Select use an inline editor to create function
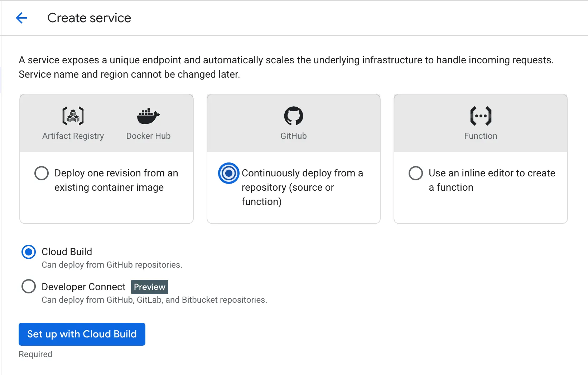The width and height of the screenshot is (588, 375). (416, 173)
